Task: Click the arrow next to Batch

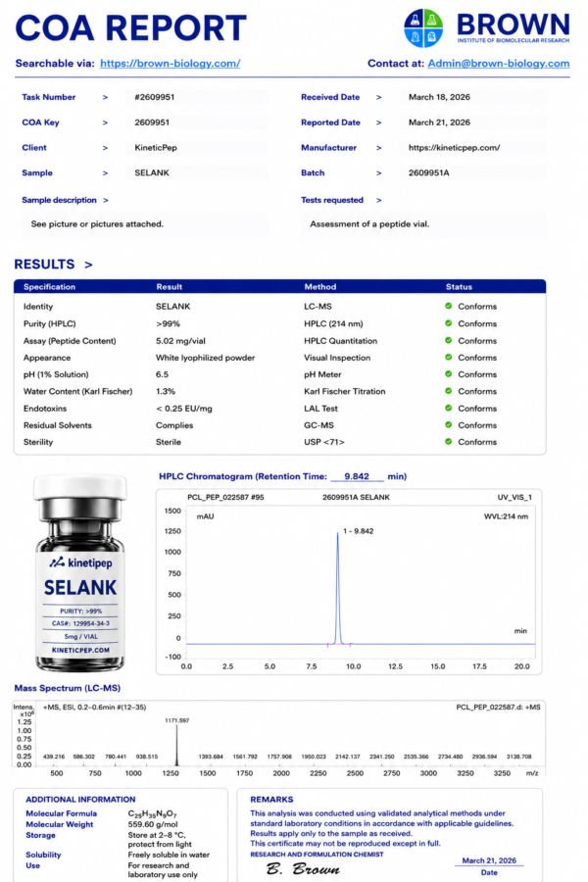Action: (x=378, y=173)
